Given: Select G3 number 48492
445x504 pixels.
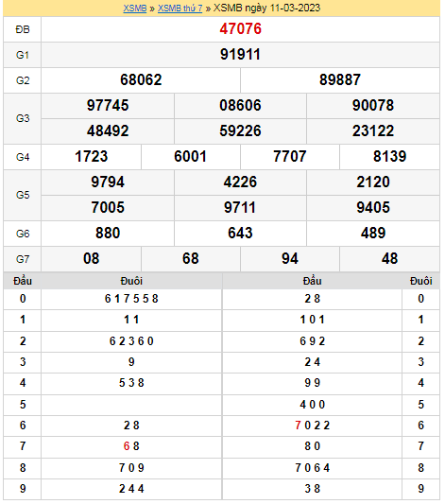Looking at the screenshot, I should [108, 130].
